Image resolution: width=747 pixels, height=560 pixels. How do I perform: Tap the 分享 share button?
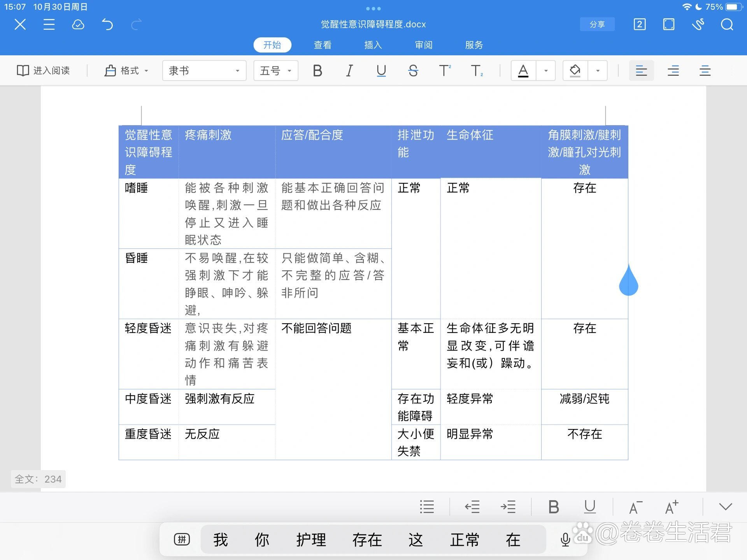(597, 24)
